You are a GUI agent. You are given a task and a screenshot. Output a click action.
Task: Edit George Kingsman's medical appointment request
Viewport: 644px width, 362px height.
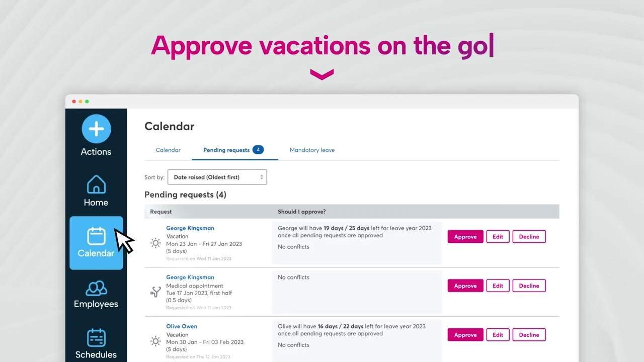498,286
